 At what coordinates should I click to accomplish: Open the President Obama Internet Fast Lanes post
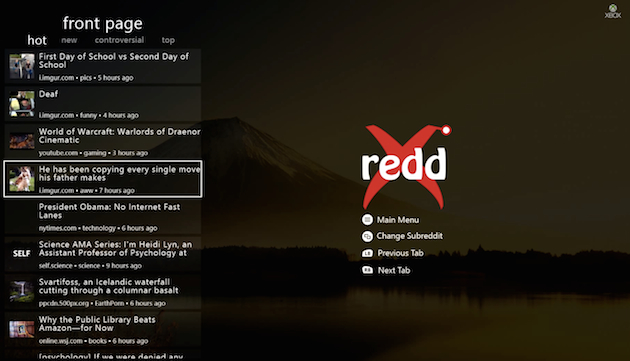pos(103,217)
